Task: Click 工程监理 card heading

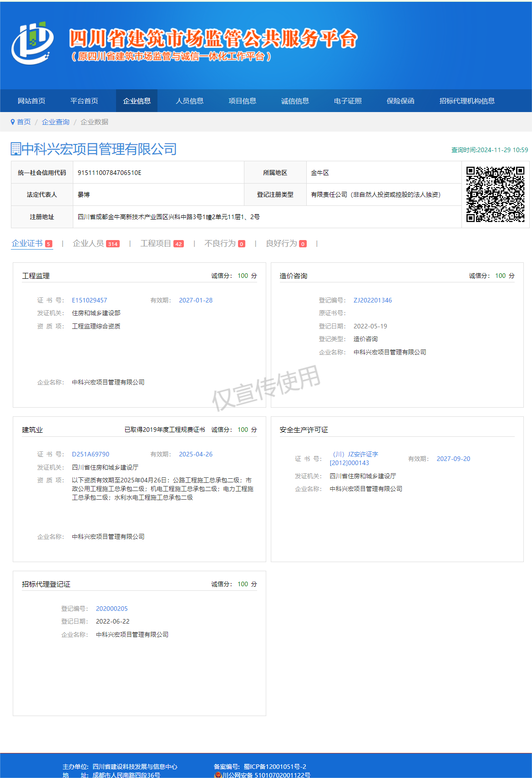Action: tap(36, 276)
